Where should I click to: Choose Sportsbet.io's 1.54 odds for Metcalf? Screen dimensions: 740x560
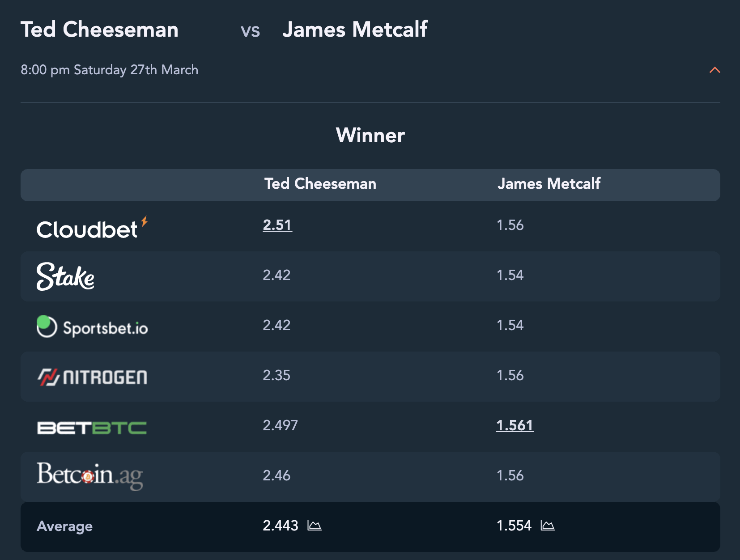click(510, 325)
